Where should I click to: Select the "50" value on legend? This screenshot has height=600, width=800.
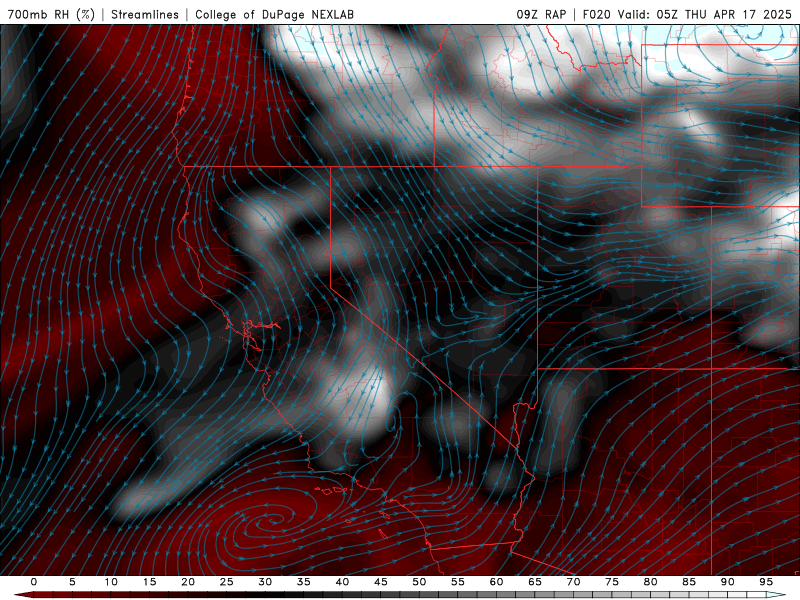pyautogui.click(x=419, y=582)
